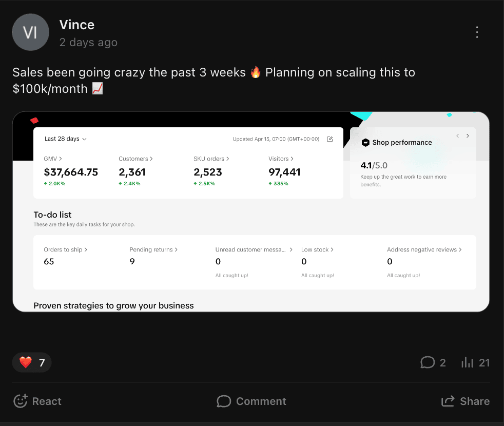View post stats bar chart icon
The width and height of the screenshot is (504, 426).
(468, 363)
